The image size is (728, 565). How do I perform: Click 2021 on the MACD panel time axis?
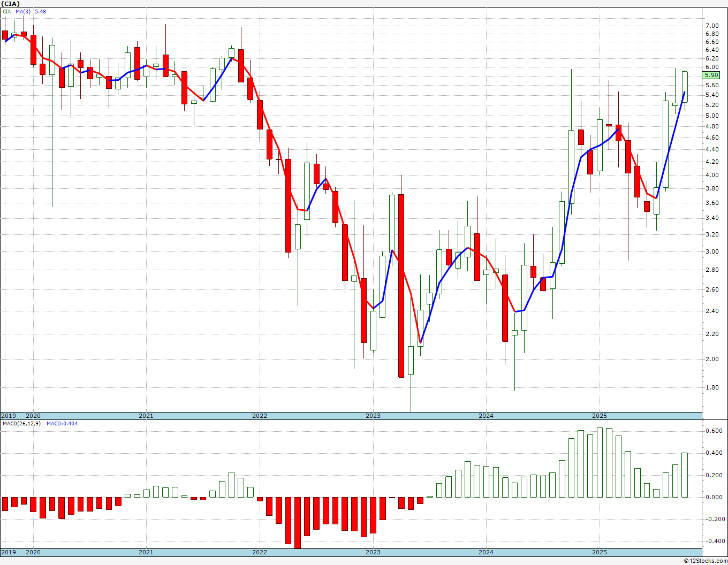click(146, 552)
